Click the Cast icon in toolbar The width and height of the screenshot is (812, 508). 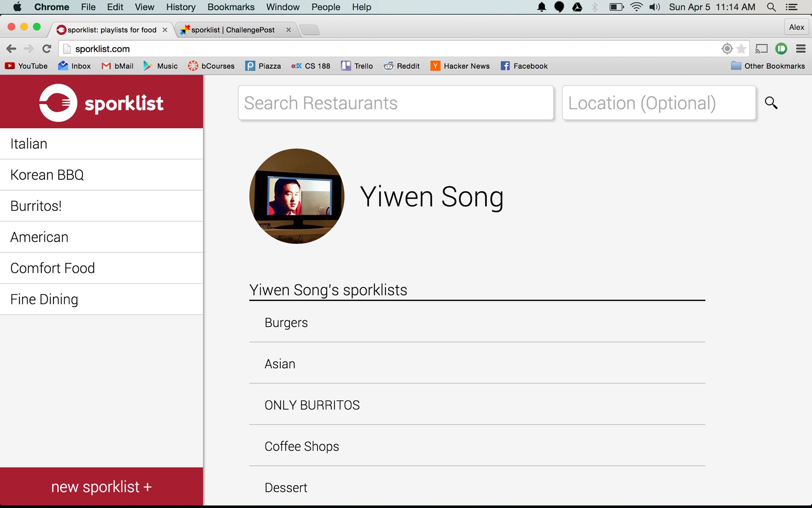point(761,49)
